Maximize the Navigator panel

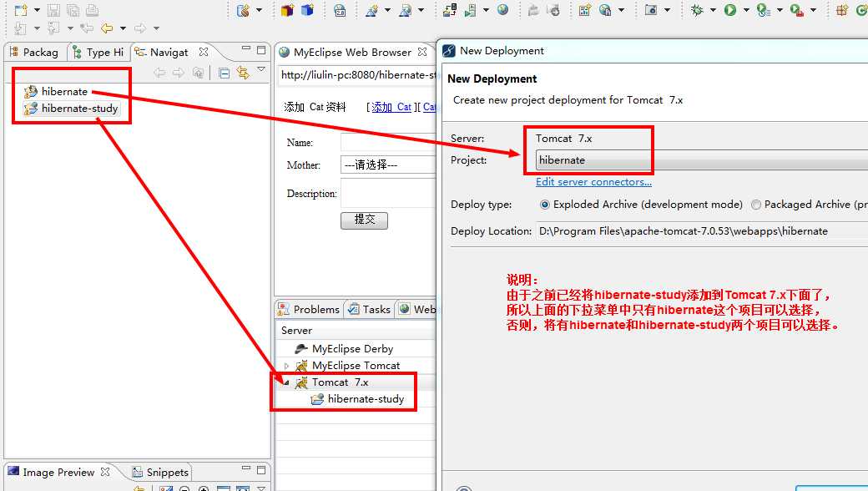coord(261,50)
